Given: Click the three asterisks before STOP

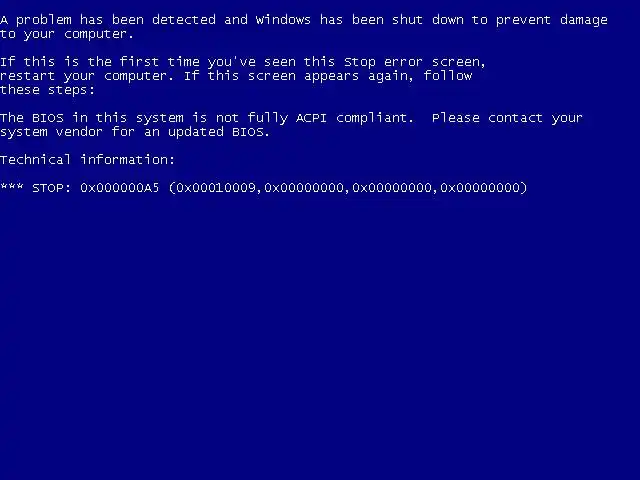Looking at the screenshot, I should [12, 187].
